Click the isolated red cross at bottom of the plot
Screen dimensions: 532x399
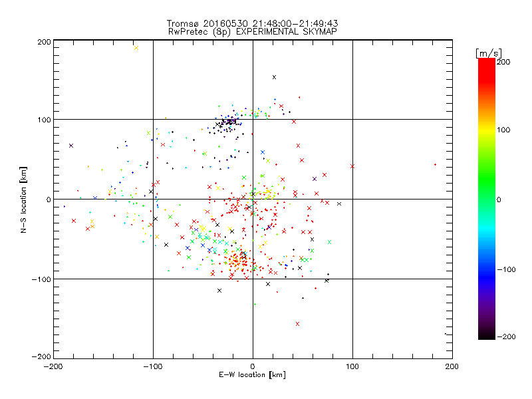point(297,324)
